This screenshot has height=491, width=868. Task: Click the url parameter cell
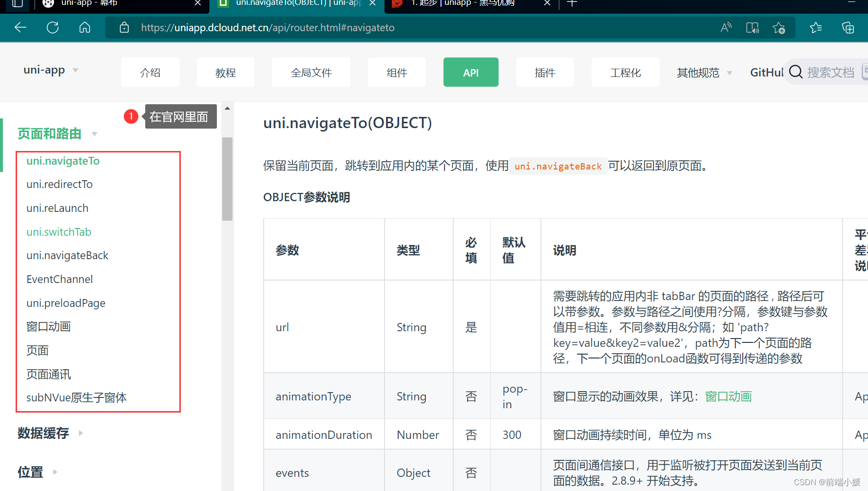pyautogui.click(x=324, y=327)
